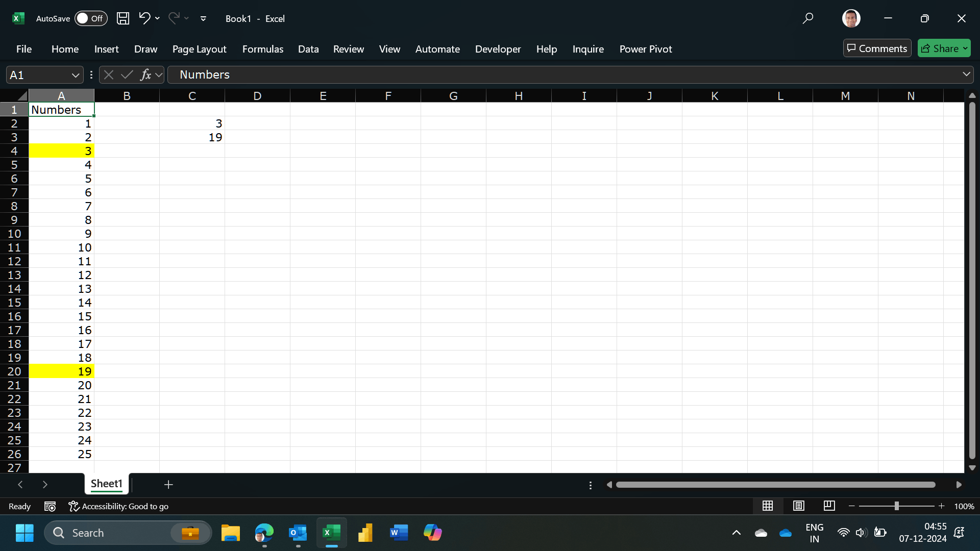This screenshot has height=551, width=980.
Task: Click the Insert Function fx icon
Action: (145, 75)
